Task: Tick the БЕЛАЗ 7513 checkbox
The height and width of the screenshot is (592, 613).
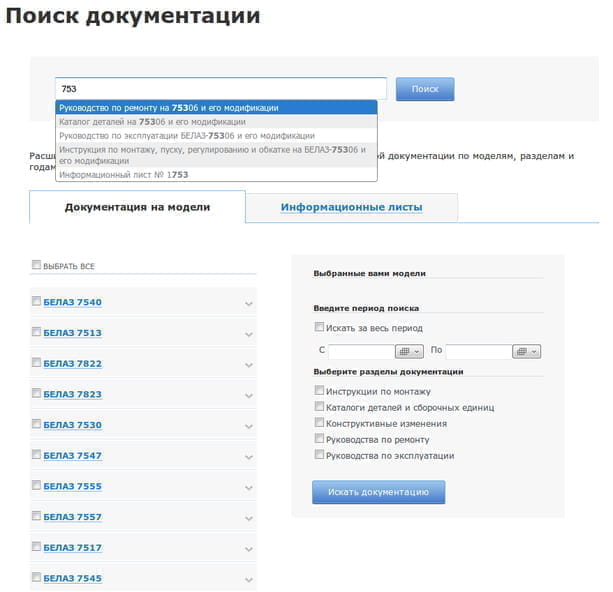Action: (36, 332)
